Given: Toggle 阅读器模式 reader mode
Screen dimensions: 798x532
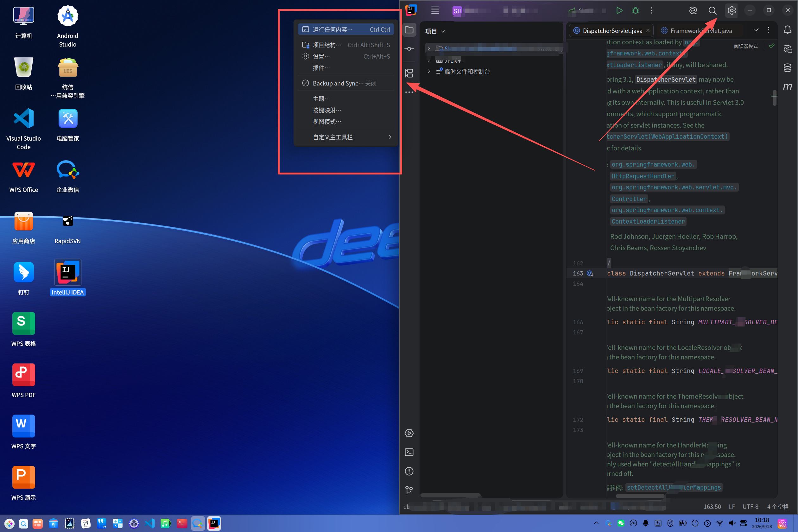Looking at the screenshot, I should (x=745, y=46).
